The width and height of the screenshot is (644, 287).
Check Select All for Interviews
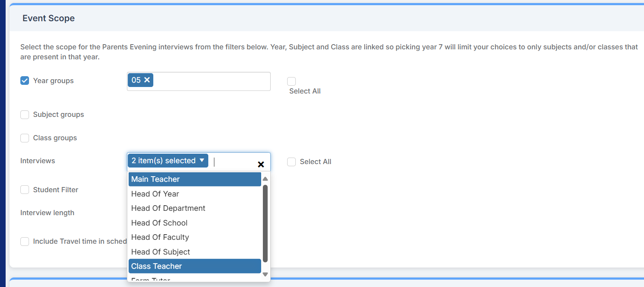pos(291,162)
